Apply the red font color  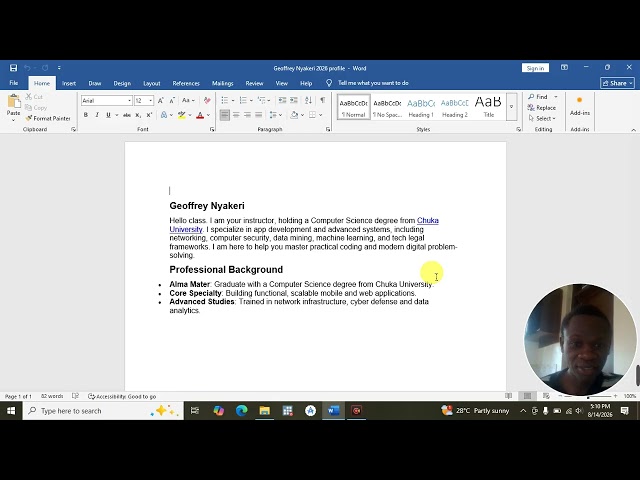[x=200, y=115]
